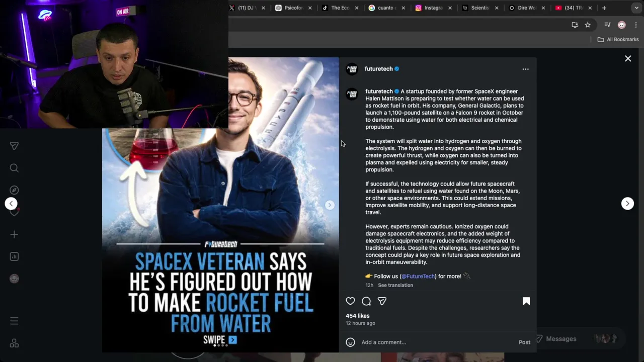Open Instagram Messages from the sidebar paper-plane icon
Viewport: 644px width, 362px height.
point(14,146)
